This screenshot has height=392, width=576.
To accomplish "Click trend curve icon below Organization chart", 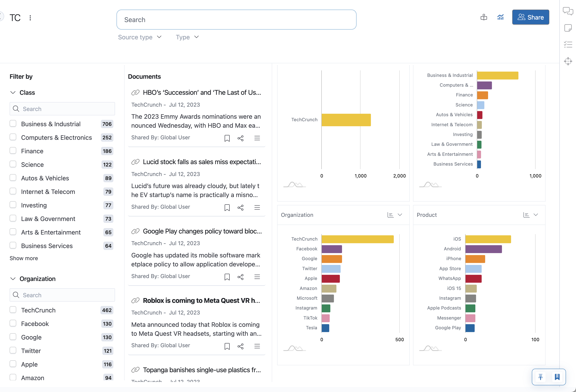I will coord(294,348).
